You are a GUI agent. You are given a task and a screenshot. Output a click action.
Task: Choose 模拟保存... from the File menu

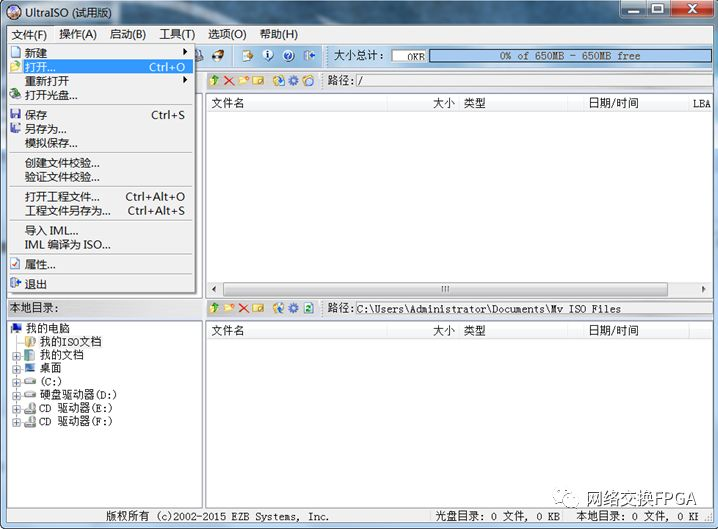click(101, 143)
